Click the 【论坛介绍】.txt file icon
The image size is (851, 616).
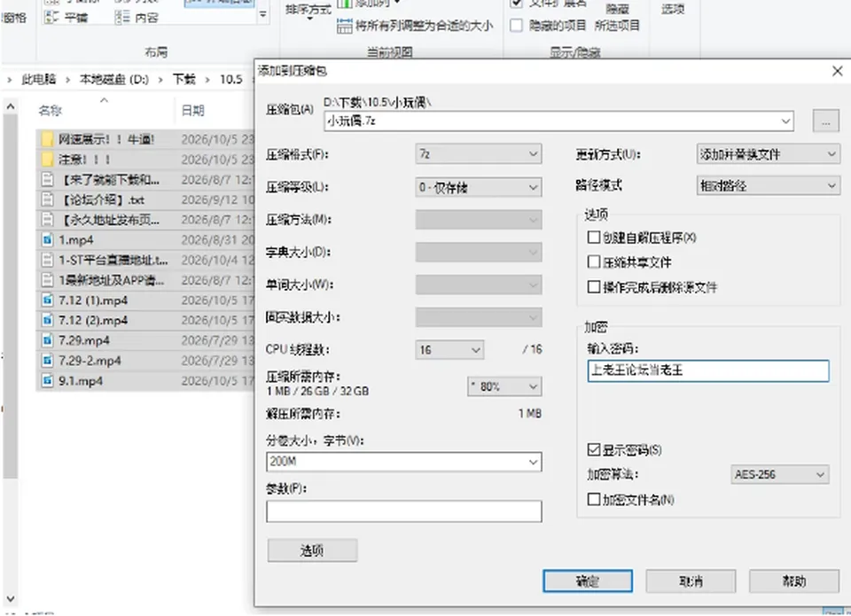coord(47,199)
